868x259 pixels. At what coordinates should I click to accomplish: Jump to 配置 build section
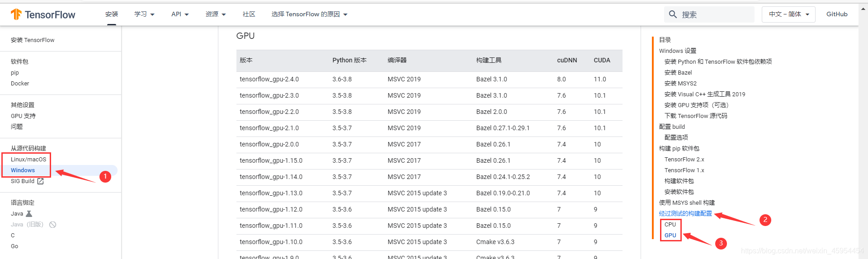point(672,127)
